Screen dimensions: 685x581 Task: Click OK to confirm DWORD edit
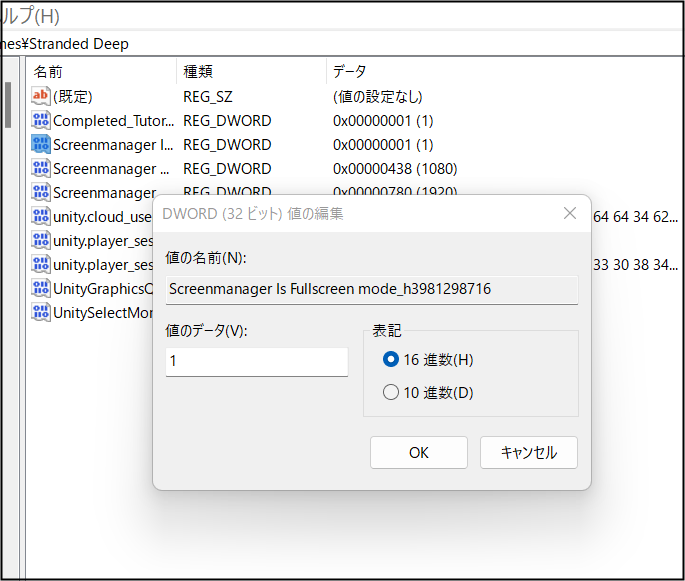pyautogui.click(x=419, y=453)
